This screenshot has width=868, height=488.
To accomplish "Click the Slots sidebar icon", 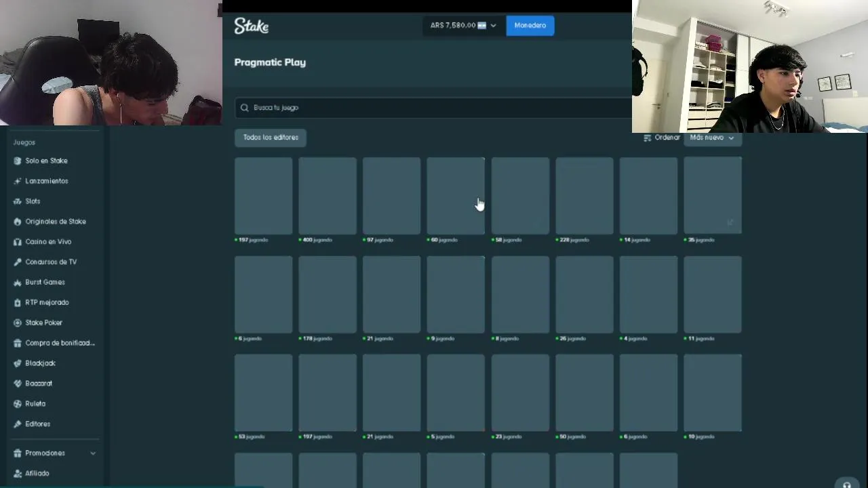I will pos(18,201).
